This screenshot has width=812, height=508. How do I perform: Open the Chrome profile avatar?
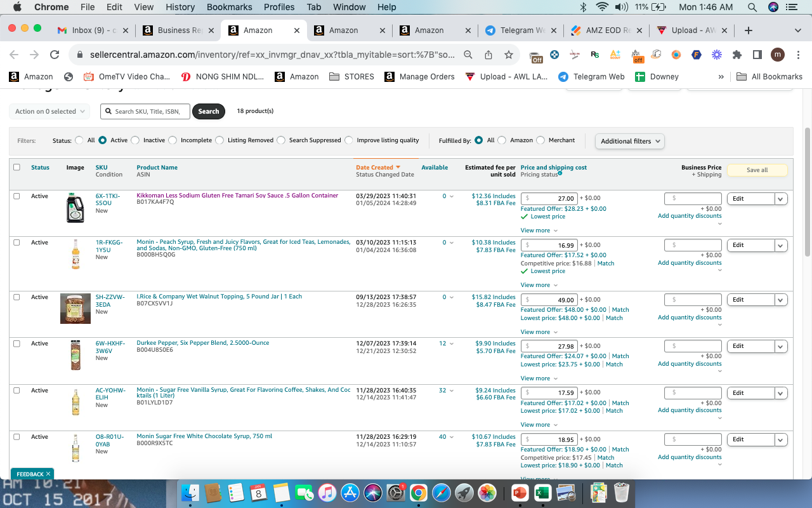778,55
